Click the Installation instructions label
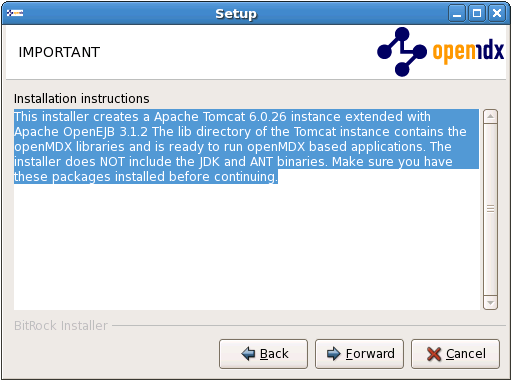The height and width of the screenshot is (380, 511). 82,99
